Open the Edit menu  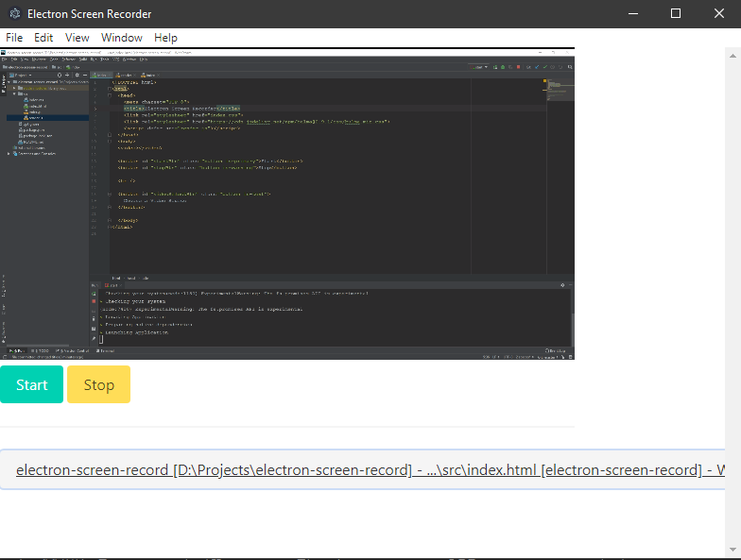[43, 38]
